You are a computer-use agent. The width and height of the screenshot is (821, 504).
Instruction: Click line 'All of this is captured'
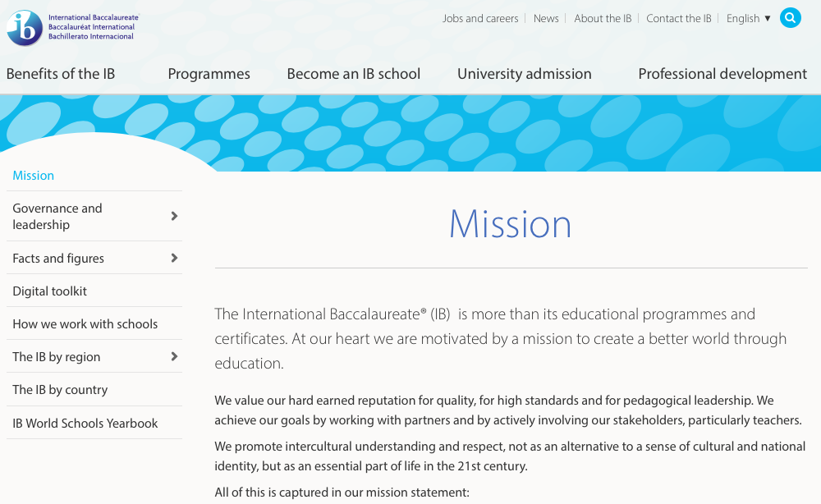342,493
